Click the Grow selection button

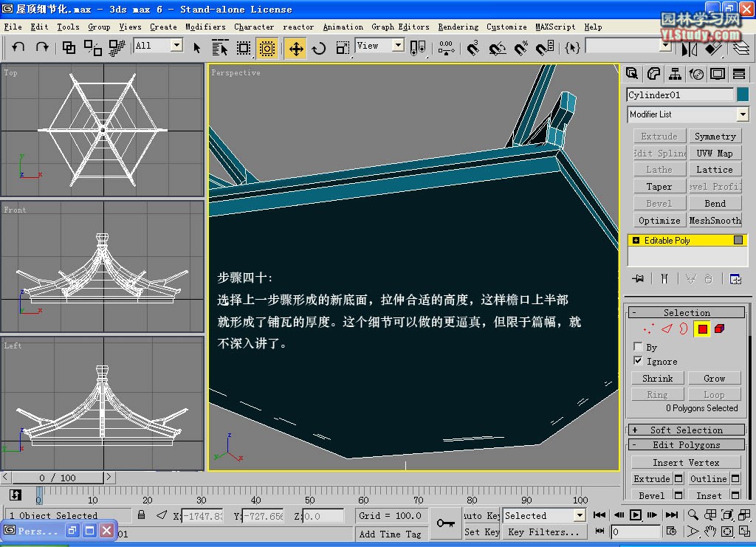pos(714,378)
